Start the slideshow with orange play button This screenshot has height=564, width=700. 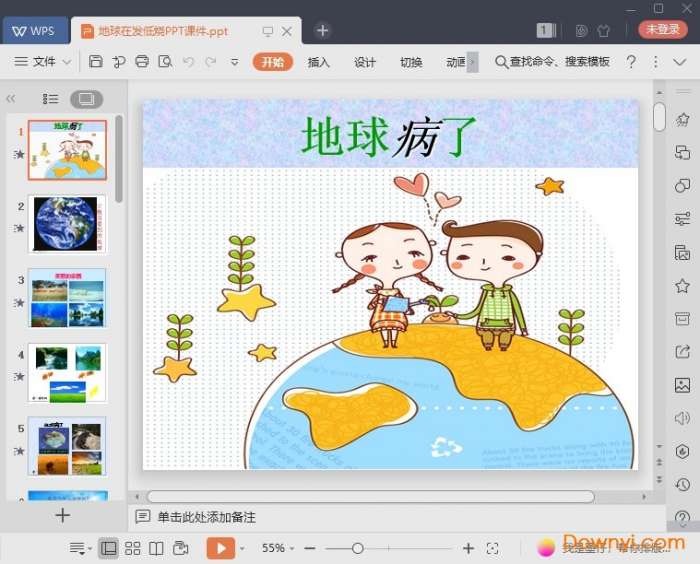(x=221, y=548)
